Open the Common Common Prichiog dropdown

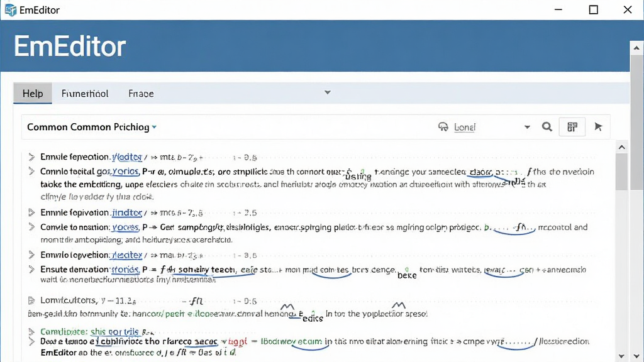point(92,127)
